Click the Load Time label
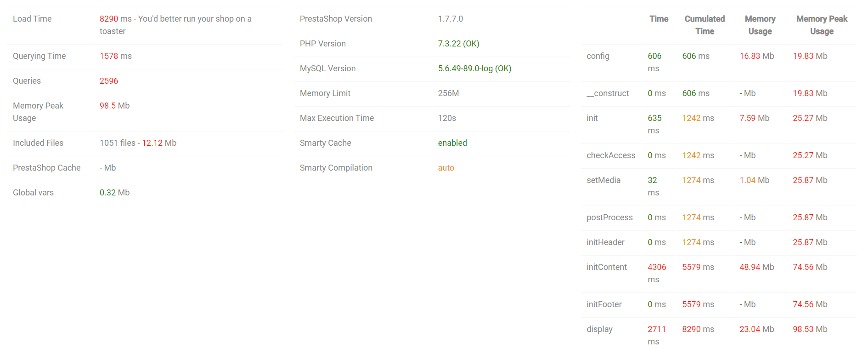Screen dimensions: 868x349 tap(32, 19)
